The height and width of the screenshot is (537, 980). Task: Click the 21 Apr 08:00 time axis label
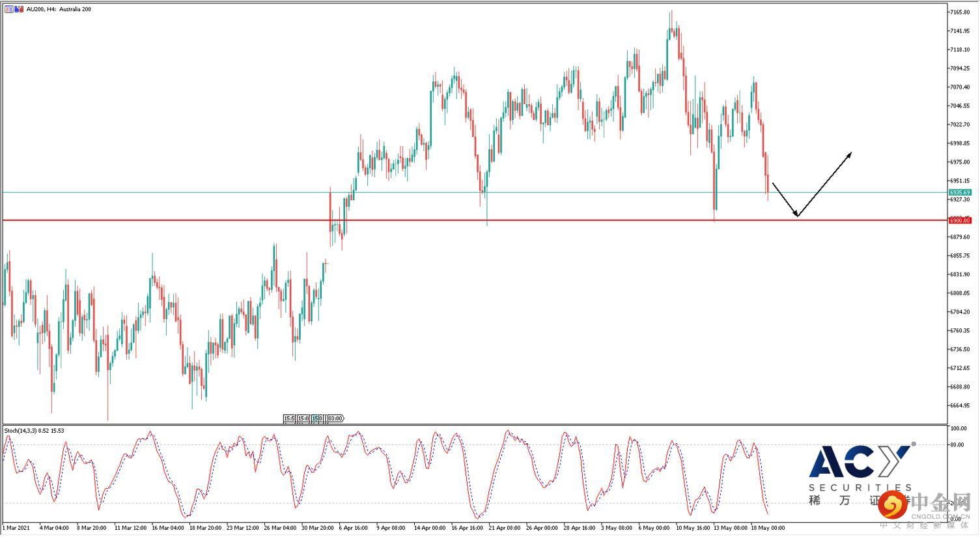pos(505,528)
